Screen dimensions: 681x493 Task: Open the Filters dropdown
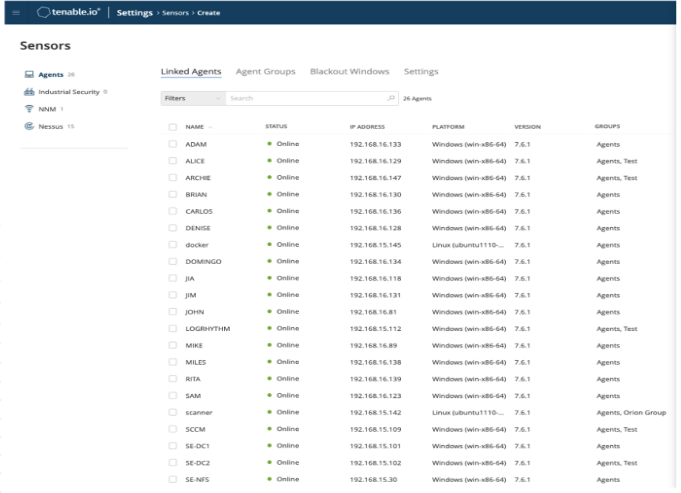pos(193,98)
